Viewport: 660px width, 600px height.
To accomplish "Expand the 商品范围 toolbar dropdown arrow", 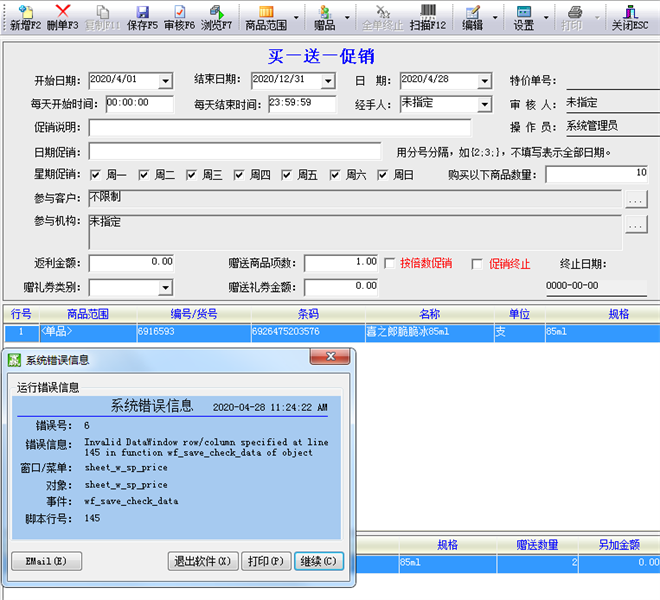I will click(296, 18).
